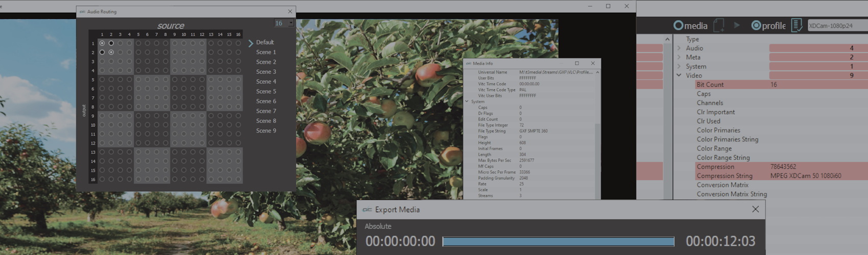Select Scene 1 in routing presets
The image size is (868, 255).
click(266, 52)
